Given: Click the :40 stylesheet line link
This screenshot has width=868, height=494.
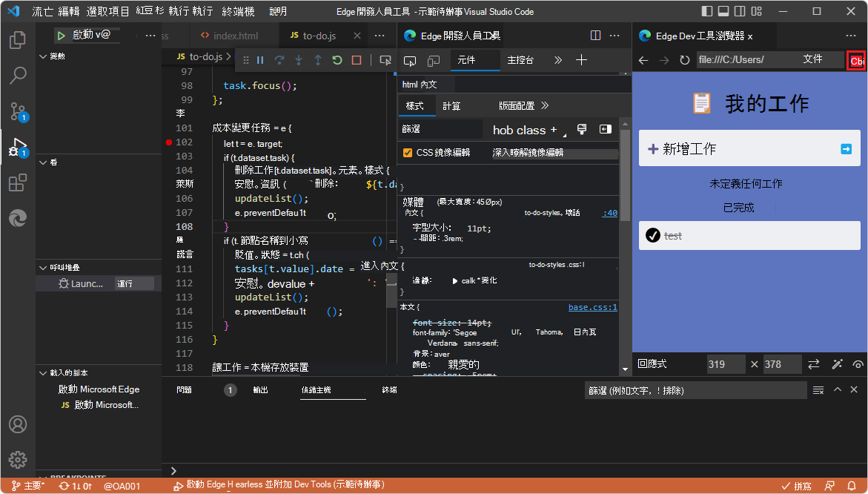Looking at the screenshot, I should click(x=610, y=213).
